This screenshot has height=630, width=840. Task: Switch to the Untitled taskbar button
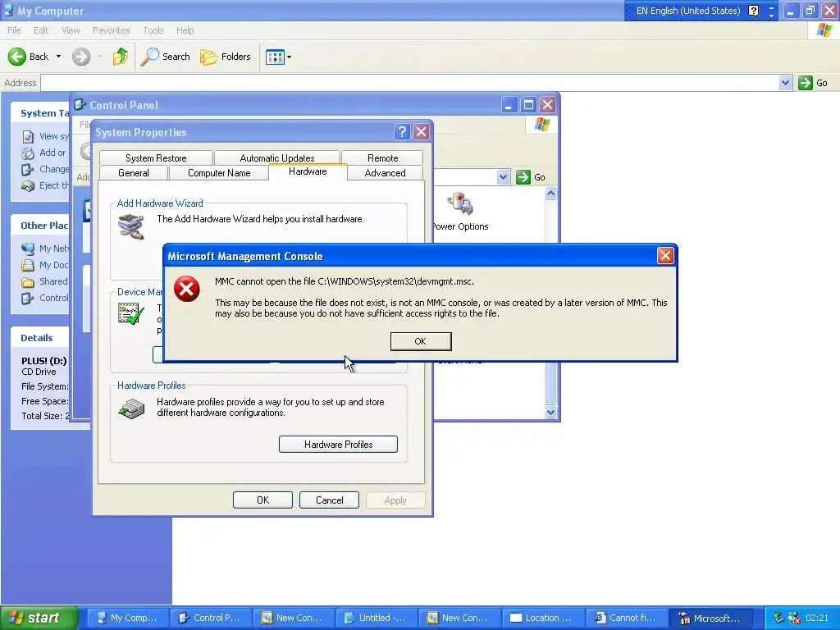pos(377,618)
